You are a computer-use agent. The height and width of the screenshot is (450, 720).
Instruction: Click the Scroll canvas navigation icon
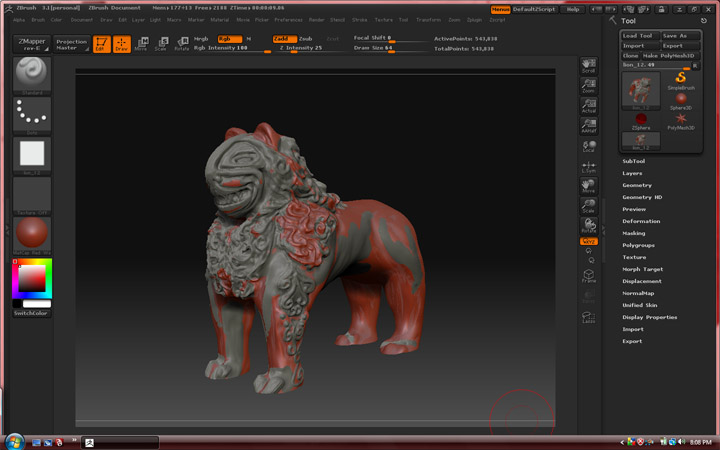pyautogui.click(x=589, y=65)
